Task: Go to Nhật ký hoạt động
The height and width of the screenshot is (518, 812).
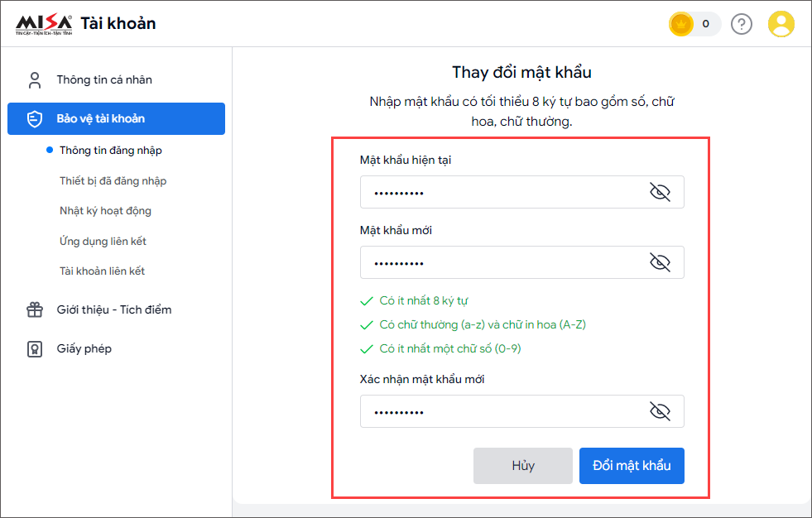Action: (105, 211)
